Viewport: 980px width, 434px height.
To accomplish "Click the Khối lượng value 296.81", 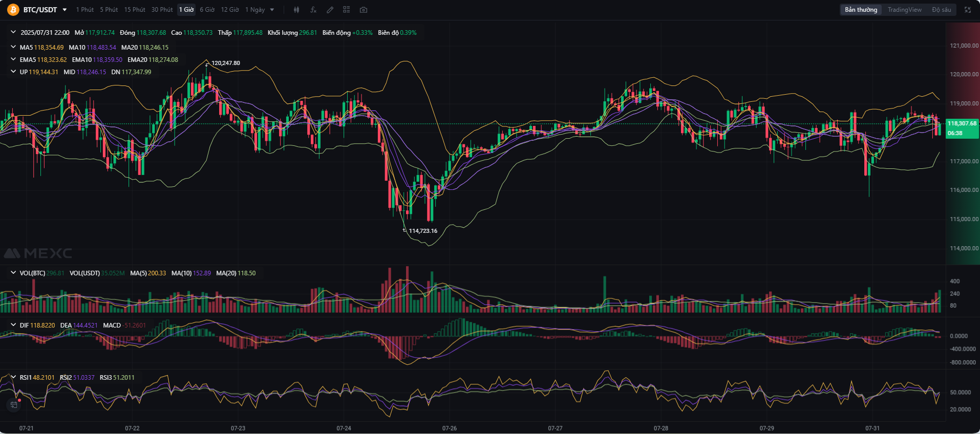I will pyautogui.click(x=308, y=32).
